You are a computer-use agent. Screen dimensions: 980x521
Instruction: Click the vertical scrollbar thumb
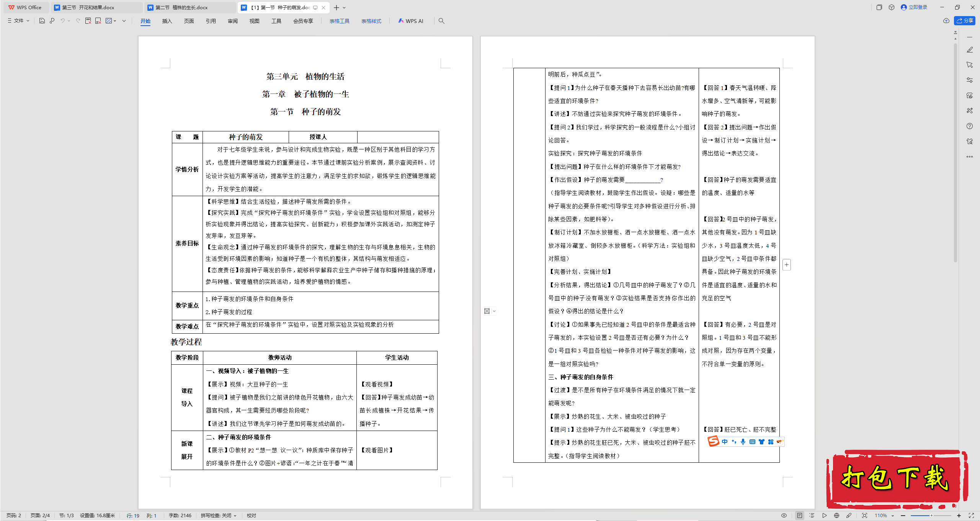955,153
